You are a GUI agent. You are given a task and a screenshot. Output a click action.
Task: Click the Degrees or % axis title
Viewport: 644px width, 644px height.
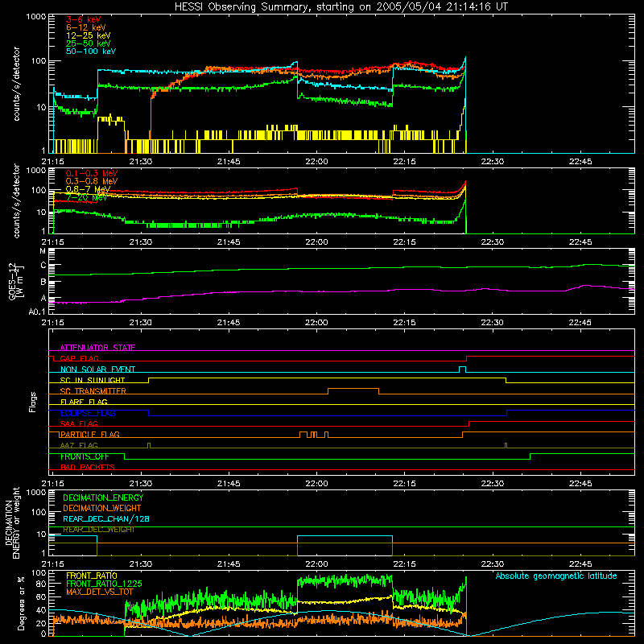pos(21,604)
